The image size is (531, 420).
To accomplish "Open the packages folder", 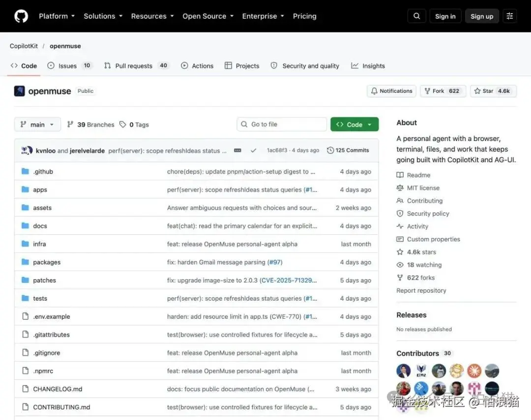I will tap(47, 262).
